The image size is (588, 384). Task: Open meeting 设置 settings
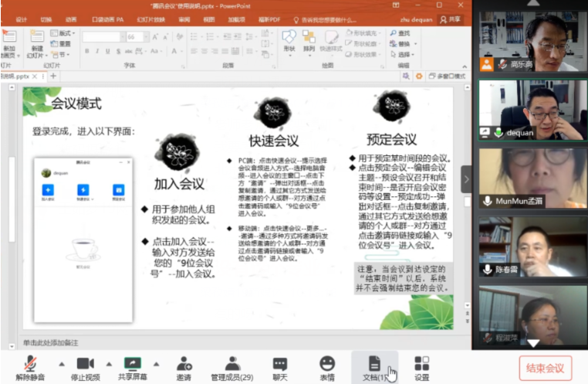[x=421, y=369]
